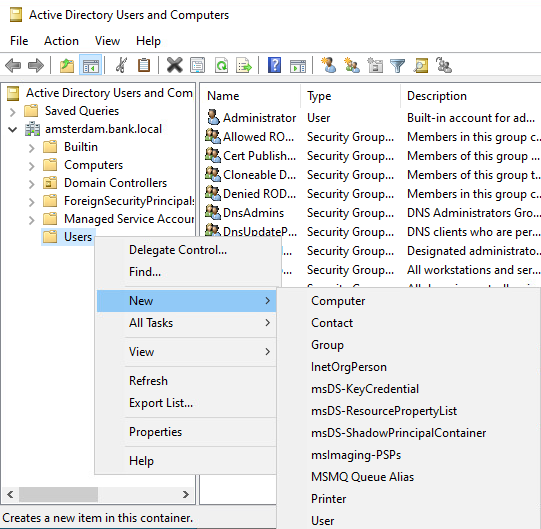Go up one level with folder icon
This screenshot has height=529, width=541.
point(67,65)
